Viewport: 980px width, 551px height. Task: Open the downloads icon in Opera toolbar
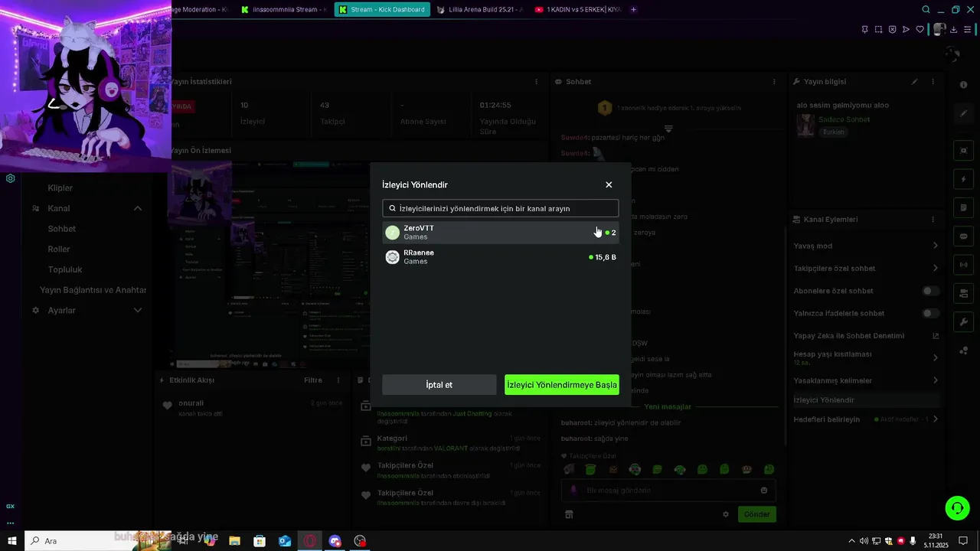point(954,29)
